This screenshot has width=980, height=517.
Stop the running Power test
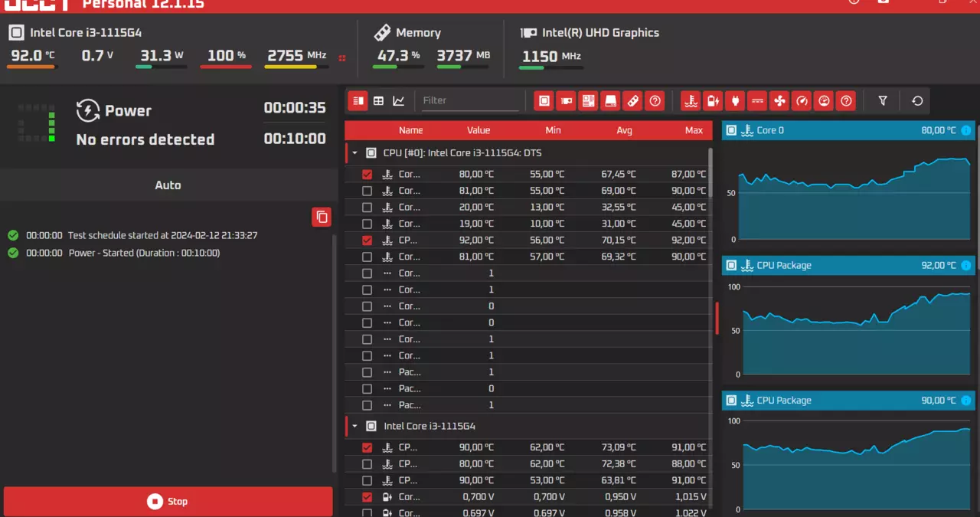168,502
